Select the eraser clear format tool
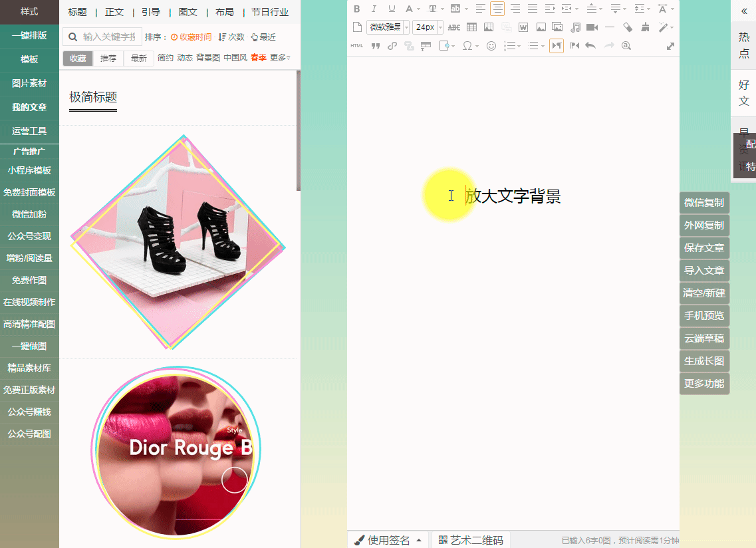The width and height of the screenshot is (756, 548). 627,27
